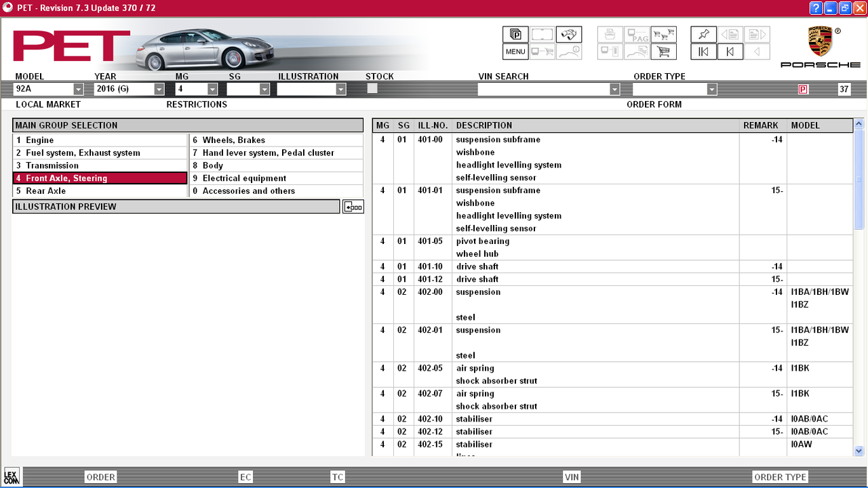Select illustration 401-01 row
The image size is (868, 488).
pyautogui.click(x=612, y=209)
